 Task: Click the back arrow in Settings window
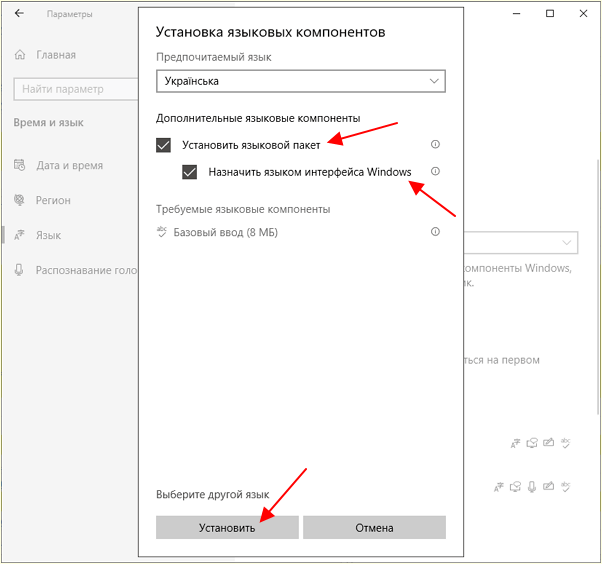pos(19,13)
